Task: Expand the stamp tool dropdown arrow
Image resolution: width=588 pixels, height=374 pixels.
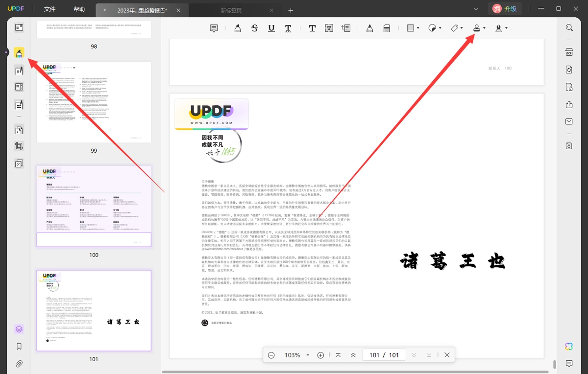Action: pyautogui.click(x=485, y=28)
